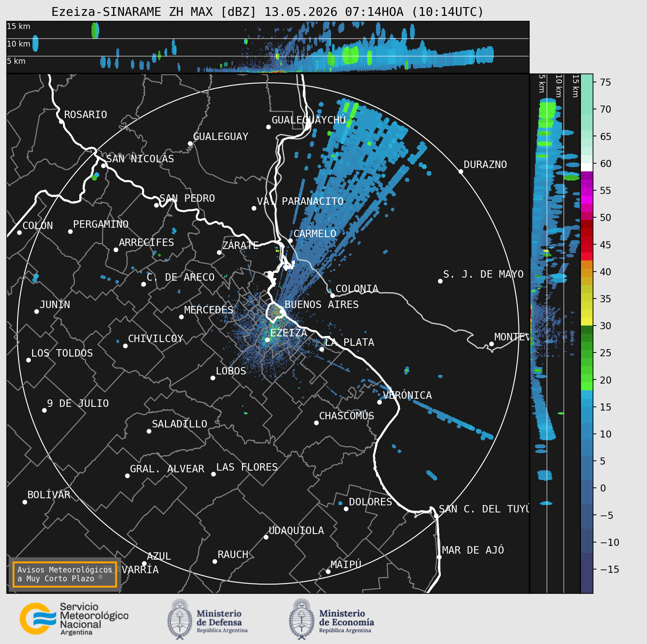Open Avisos Meteorológicos a Muy Corto Plazo
The width and height of the screenshot is (647, 644).
coord(65,574)
